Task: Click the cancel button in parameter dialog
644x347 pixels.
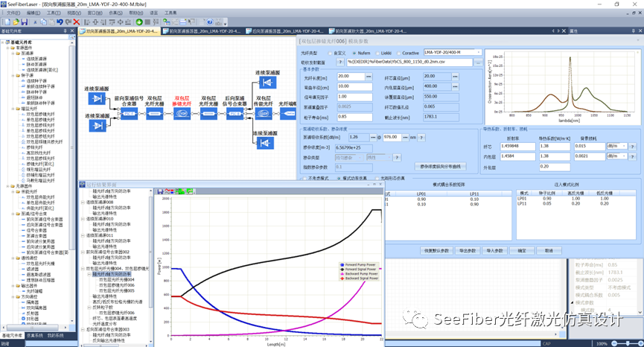Action: [549, 250]
